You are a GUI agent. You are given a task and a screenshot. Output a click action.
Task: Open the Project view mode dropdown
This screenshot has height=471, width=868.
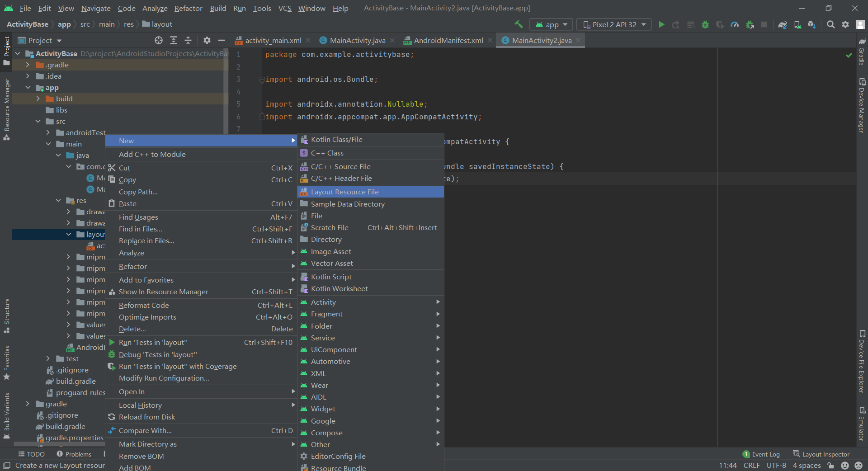40,40
